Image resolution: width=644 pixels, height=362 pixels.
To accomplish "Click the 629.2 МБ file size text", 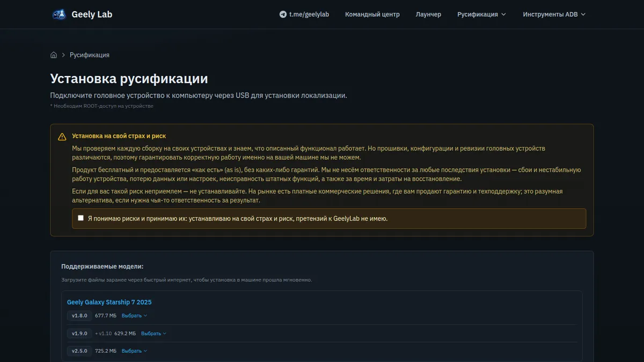I will 125,333.
